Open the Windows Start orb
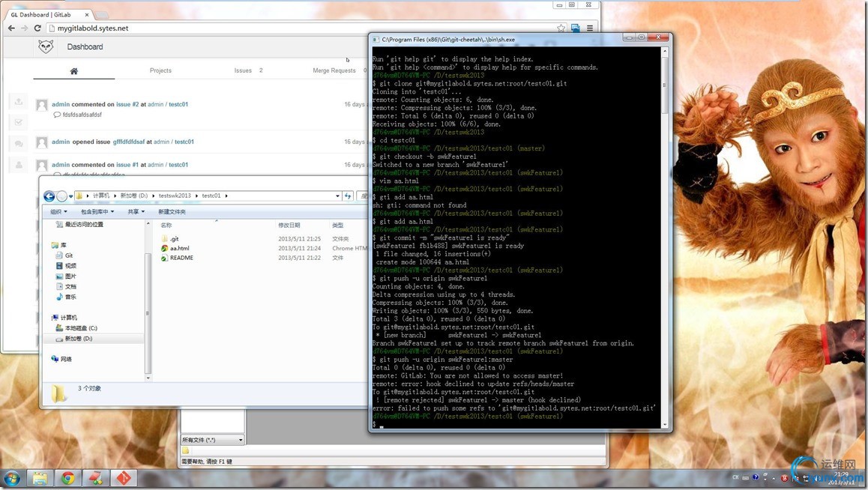 point(12,478)
